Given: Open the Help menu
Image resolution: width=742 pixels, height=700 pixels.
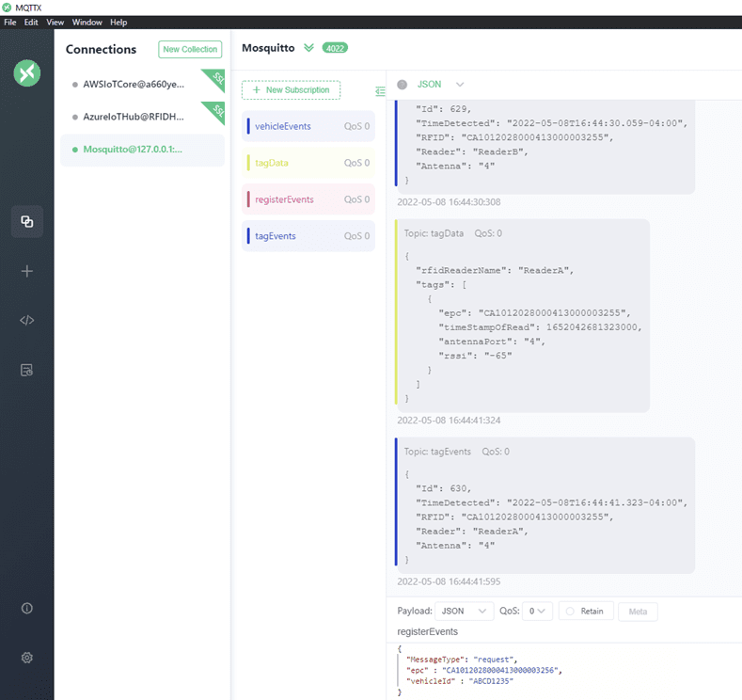Looking at the screenshot, I should click(x=118, y=23).
